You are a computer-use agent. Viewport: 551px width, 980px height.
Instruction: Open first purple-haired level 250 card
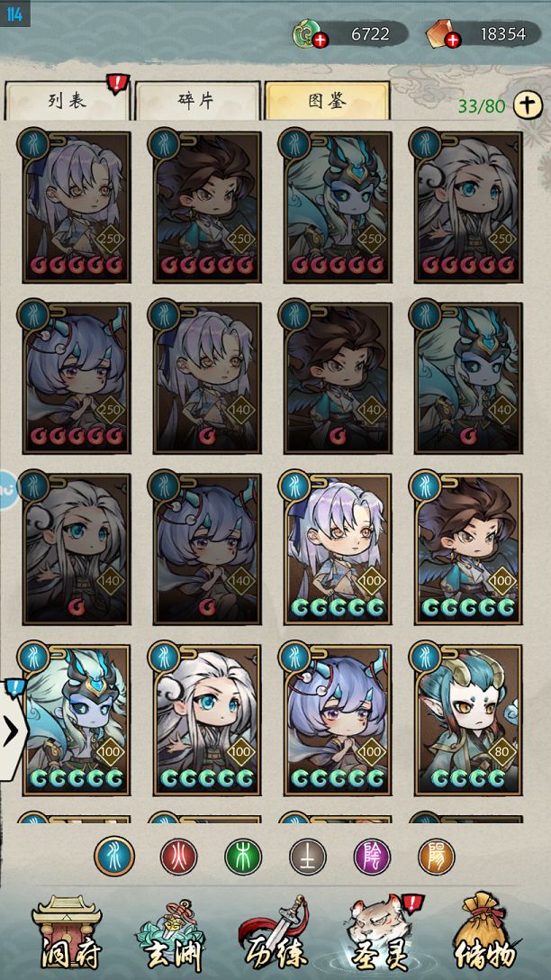pyautogui.click(x=77, y=207)
